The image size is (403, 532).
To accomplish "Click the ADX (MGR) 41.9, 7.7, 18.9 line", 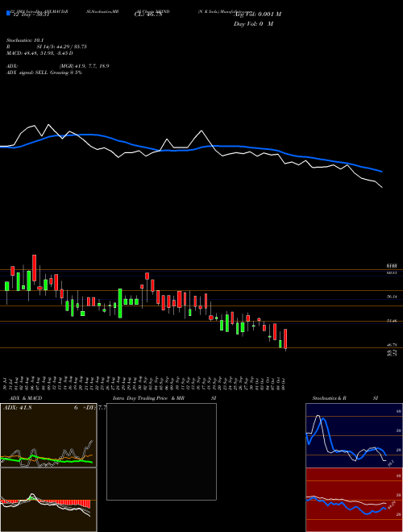I will click(x=58, y=66).
